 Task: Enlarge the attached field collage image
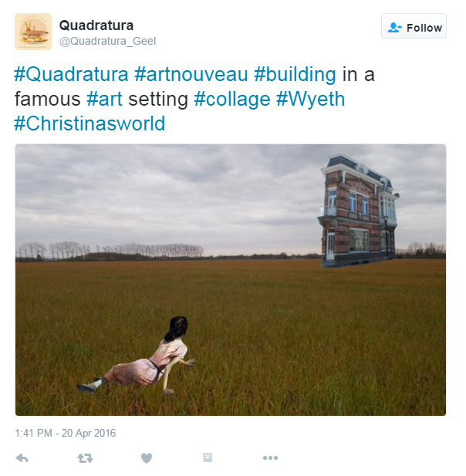pos(231,280)
